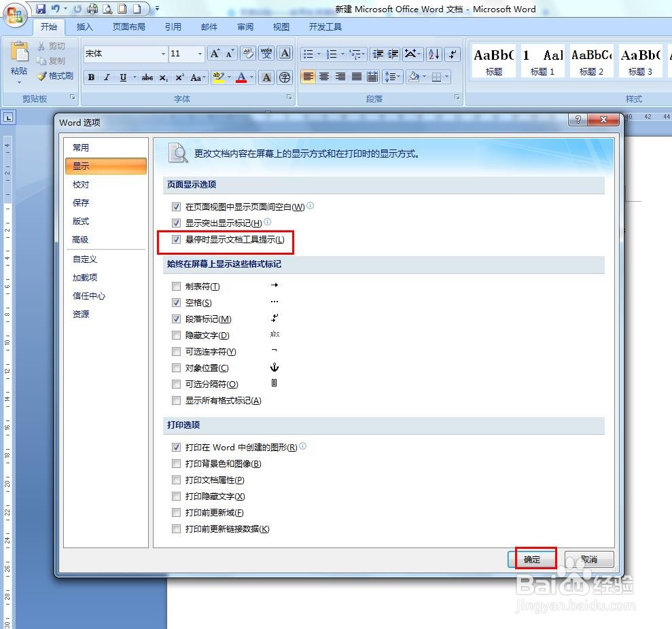672x629 pixels.
Task: Increase paragraph indent
Action: (393, 54)
